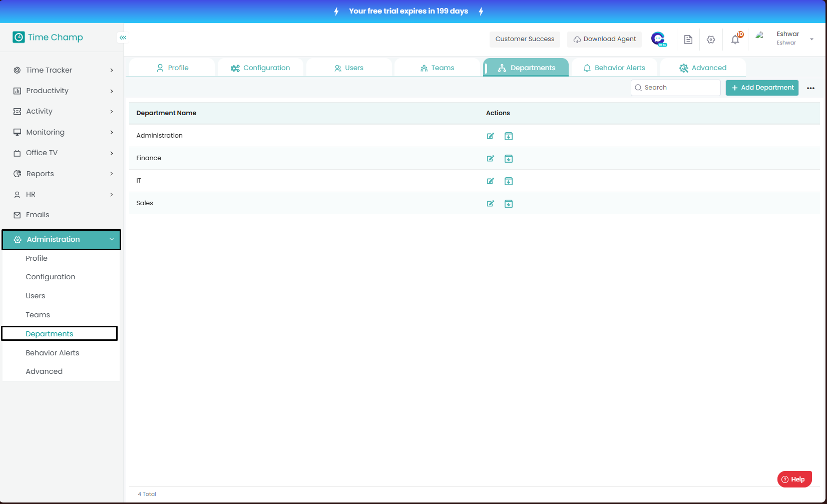Click edit icon for IT department
This screenshot has width=827, height=504.
point(491,181)
